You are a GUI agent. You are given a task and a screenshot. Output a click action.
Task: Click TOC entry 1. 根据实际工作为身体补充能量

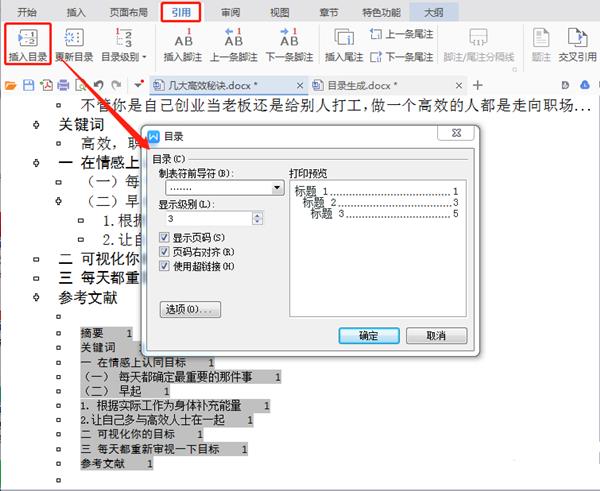click(175, 405)
